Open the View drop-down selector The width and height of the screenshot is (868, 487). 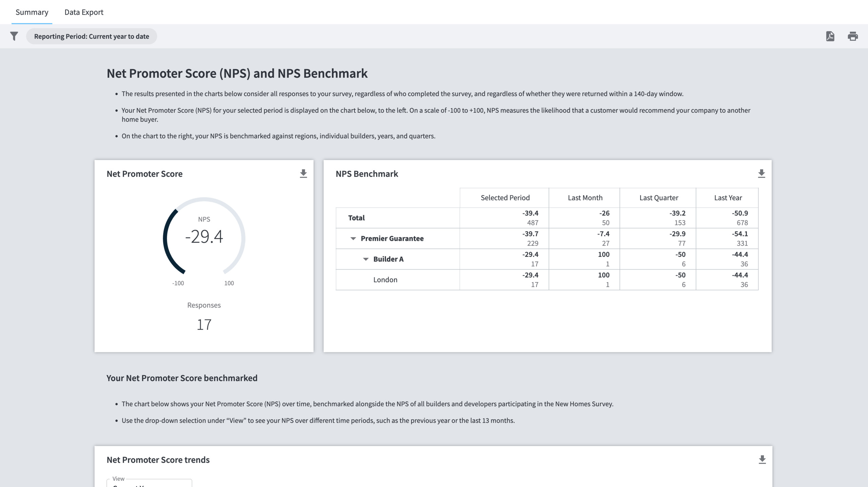tap(149, 483)
